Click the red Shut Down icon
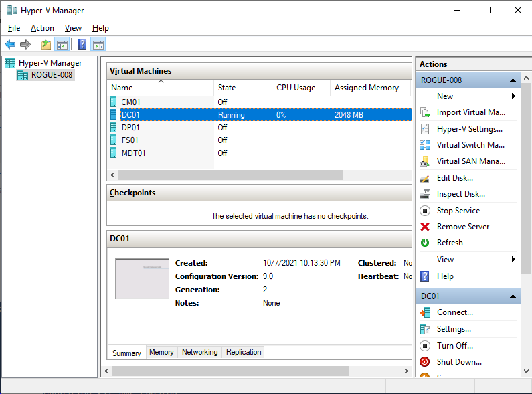Screen dimensions: 532x394 (425, 362)
